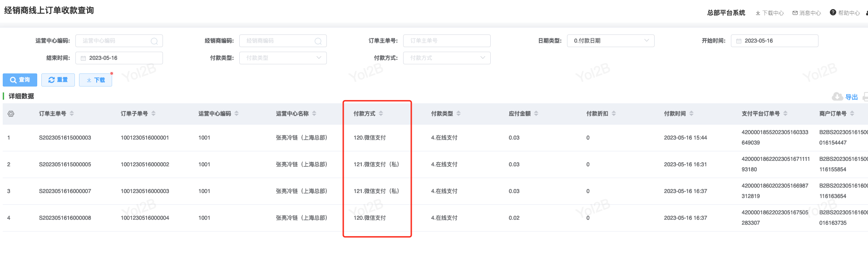868x261 pixels.
Task: Sort table by 应付金额 column
Action: [536, 114]
